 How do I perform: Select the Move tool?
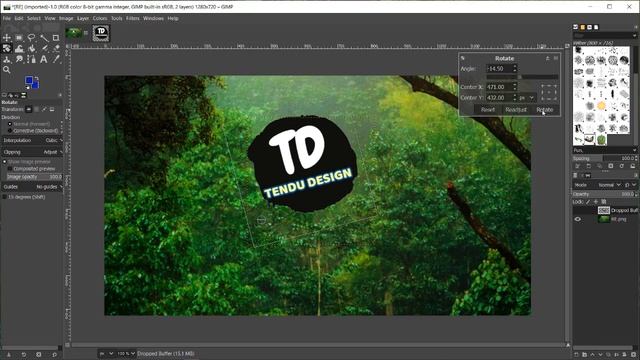click(7, 38)
